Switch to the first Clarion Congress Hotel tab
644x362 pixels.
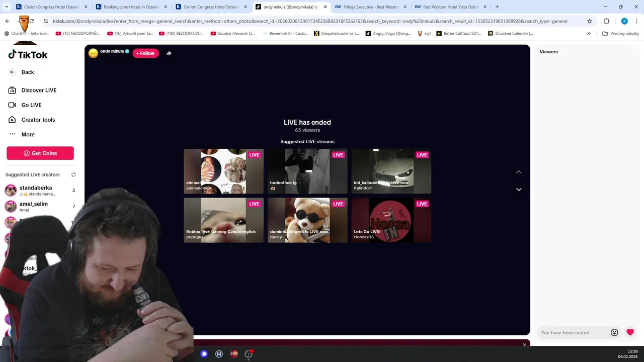[x=51, y=7]
